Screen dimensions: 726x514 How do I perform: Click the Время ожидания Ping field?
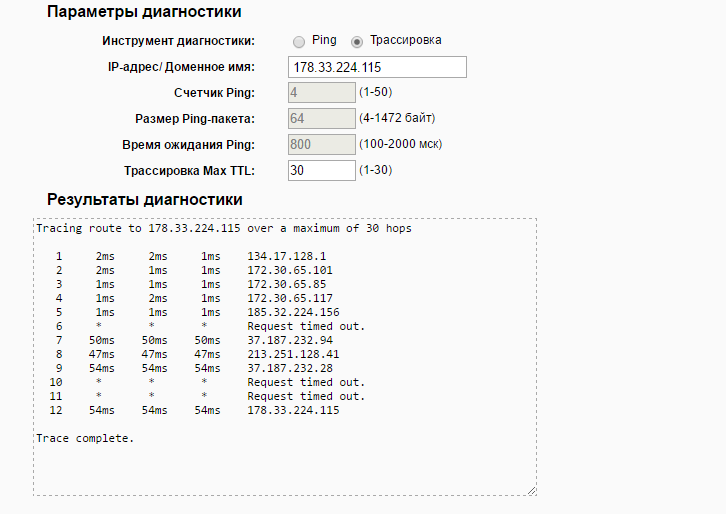[x=321, y=144]
